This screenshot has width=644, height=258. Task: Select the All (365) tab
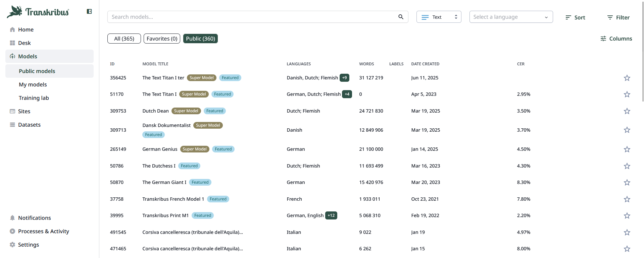(x=124, y=39)
